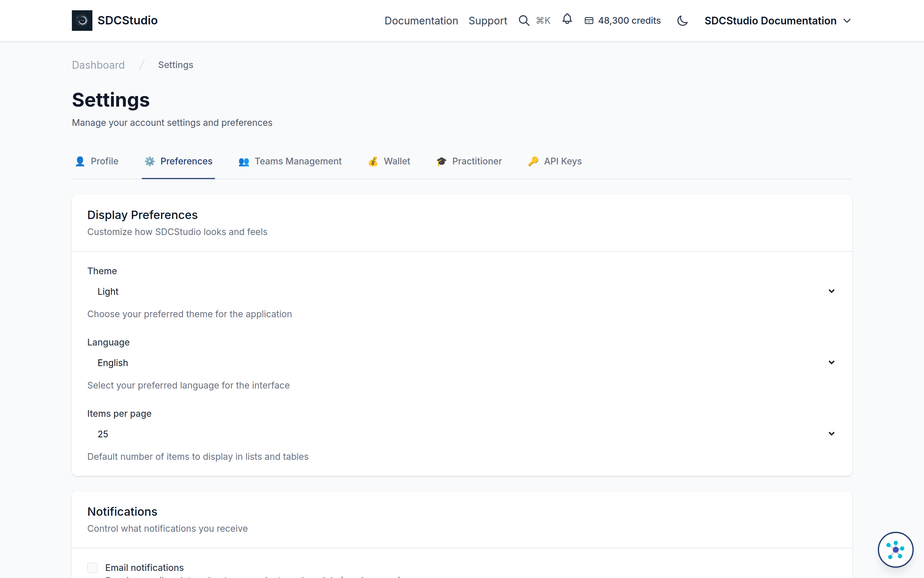
Task: Click the Practitioner graduation cap icon
Action: tap(441, 161)
